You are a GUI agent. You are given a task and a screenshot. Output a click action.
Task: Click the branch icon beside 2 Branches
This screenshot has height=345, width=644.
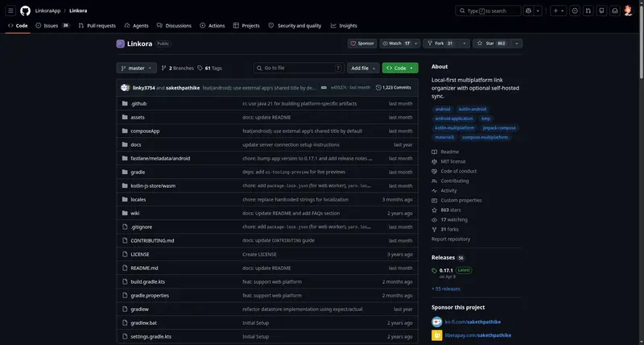coord(164,68)
